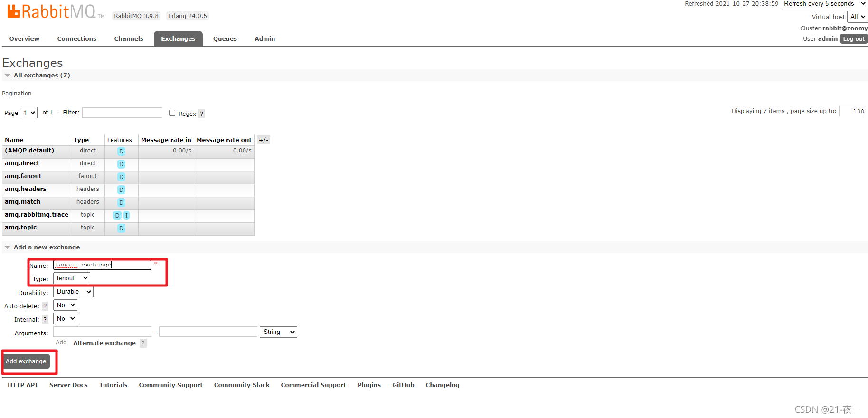This screenshot has width=868, height=418.
Task: Click the D feature badge for amq.match
Action: [x=122, y=203]
